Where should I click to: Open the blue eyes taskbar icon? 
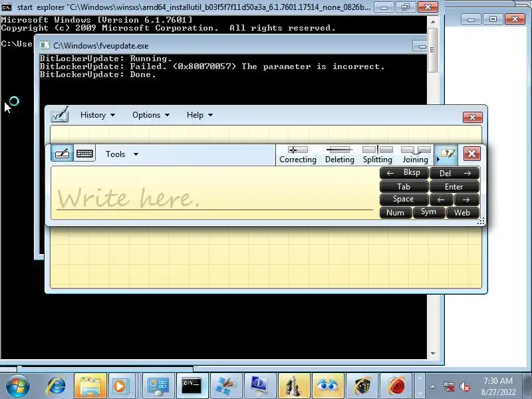[x=328, y=386]
